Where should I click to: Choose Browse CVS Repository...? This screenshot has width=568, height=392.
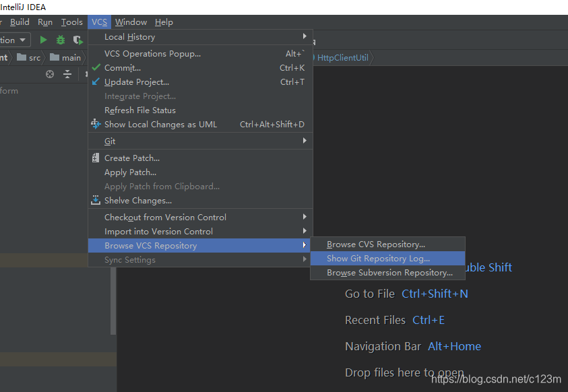tap(387, 244)
